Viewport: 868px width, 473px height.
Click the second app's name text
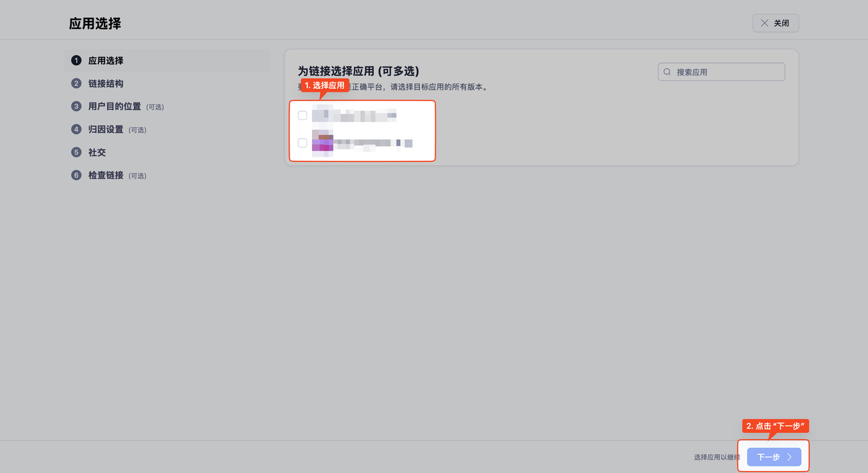[x=373, y=143]
